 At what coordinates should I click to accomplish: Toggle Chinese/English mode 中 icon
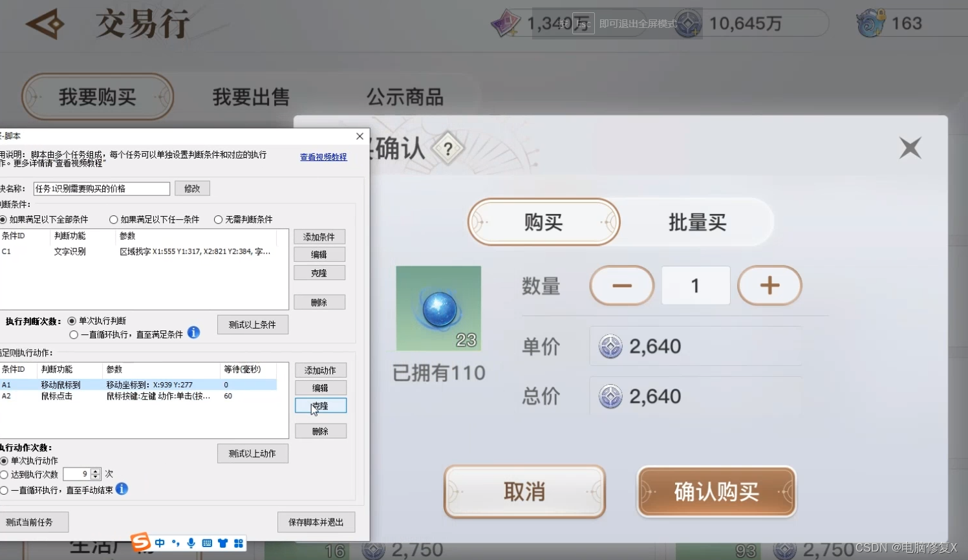(160, 543)
